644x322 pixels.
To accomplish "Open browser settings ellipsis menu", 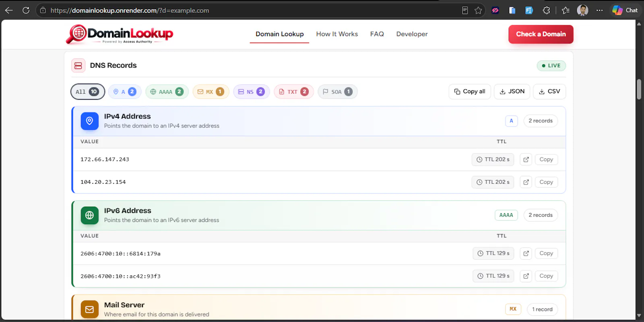I will coord(599,10).
